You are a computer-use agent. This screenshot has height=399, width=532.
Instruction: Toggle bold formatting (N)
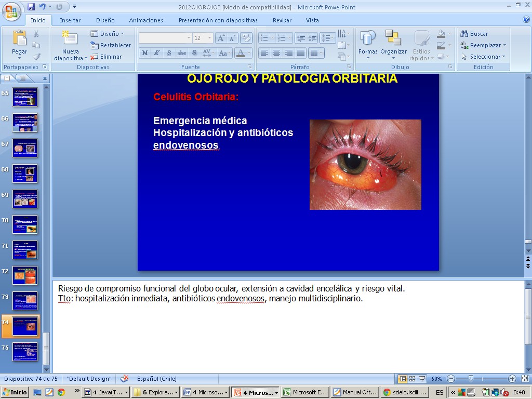(x=144, y=53)
